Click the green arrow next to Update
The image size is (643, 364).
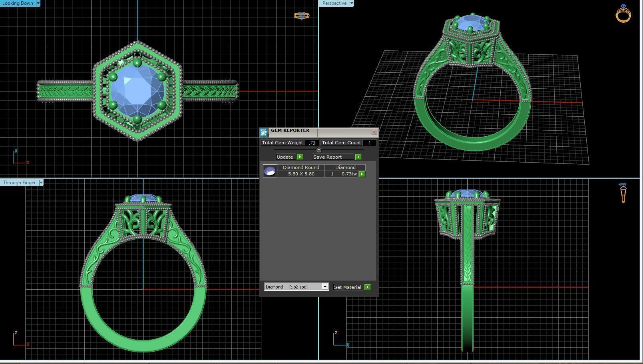pyautogui.click(x=300, y=157)
